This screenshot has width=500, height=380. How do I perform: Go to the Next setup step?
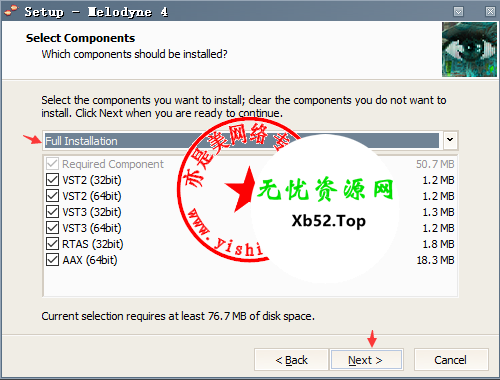pyautogui.click(x=366, y=360)
